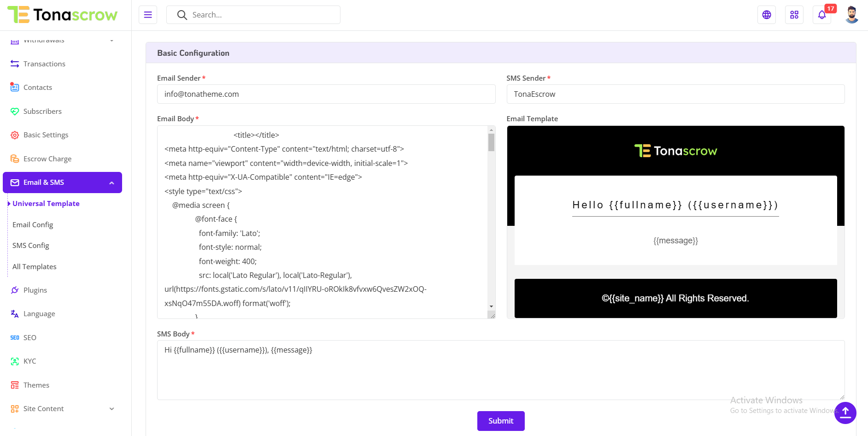
Task: Click the Email Sender input field
Action: coord(326,94)
